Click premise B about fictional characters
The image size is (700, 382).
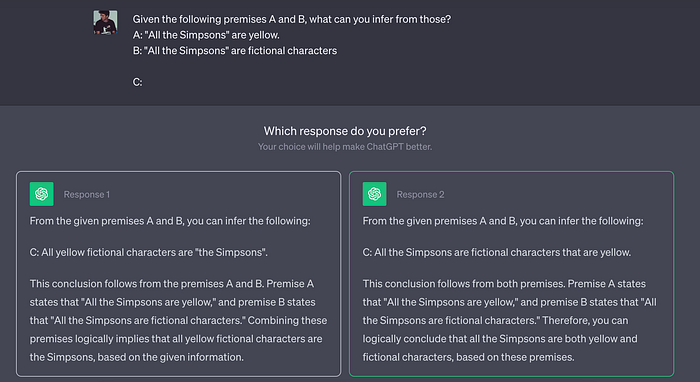pyautogui.click(x=235, y=50)
